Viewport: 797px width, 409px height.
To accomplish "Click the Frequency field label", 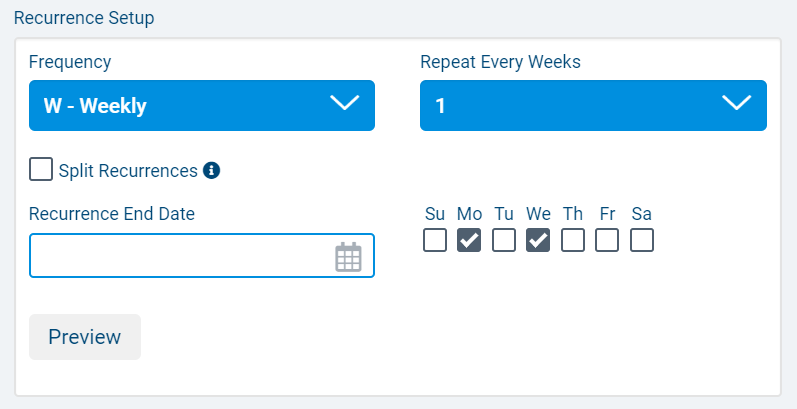I will coord(70,62).
